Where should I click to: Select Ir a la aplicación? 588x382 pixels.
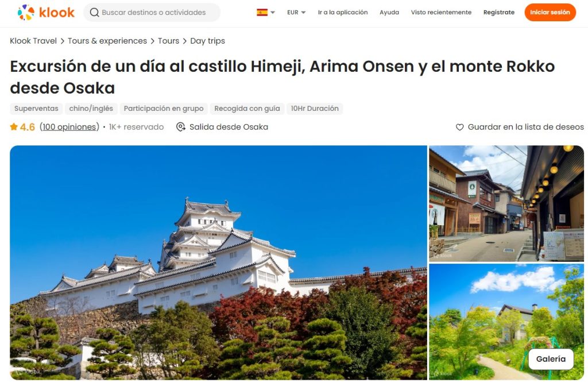[x=343, y=13]
